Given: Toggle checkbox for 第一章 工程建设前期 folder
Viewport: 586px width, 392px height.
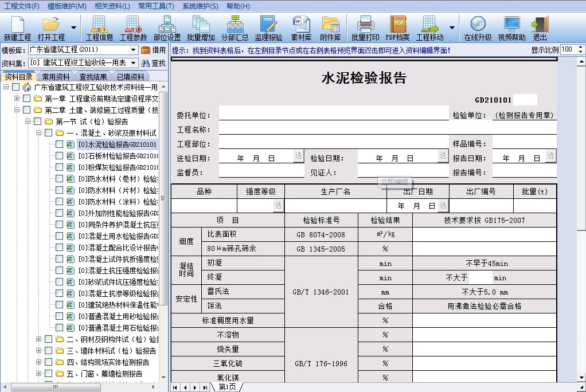Looking at the screenshot, I should tap(26, 99).
